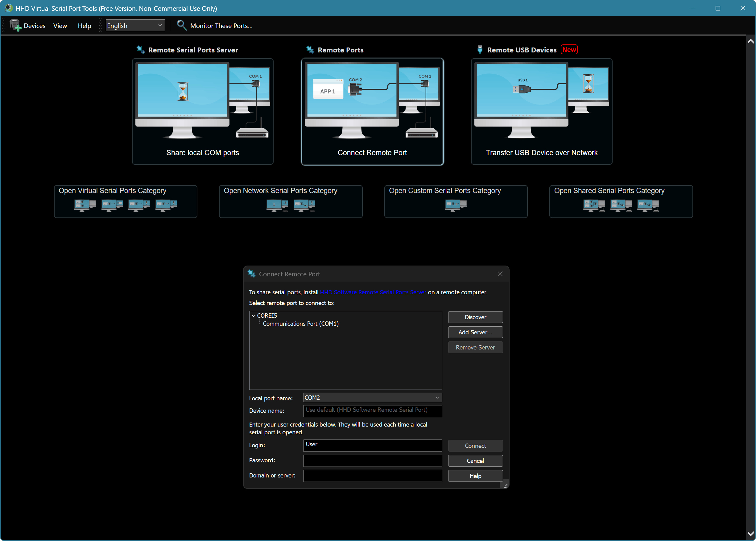The image size is (756, 541).
Task: Click the Password input field
Action: pos(372,460)
